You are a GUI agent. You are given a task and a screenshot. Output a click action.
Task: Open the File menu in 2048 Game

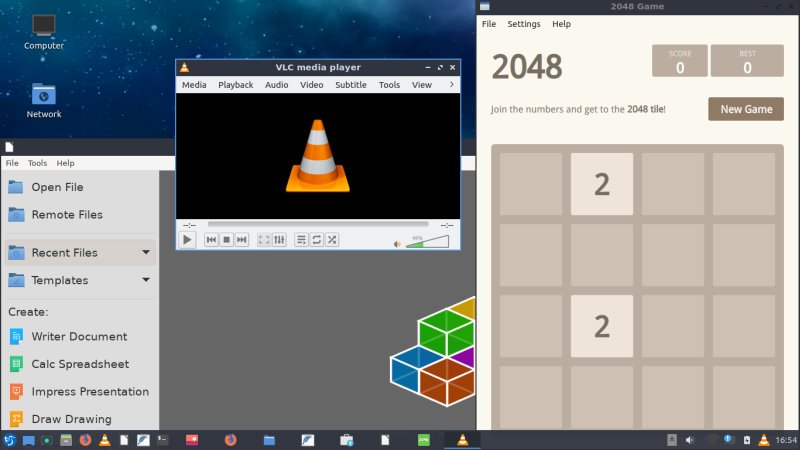pyautogui.click(x=489, y=24)
